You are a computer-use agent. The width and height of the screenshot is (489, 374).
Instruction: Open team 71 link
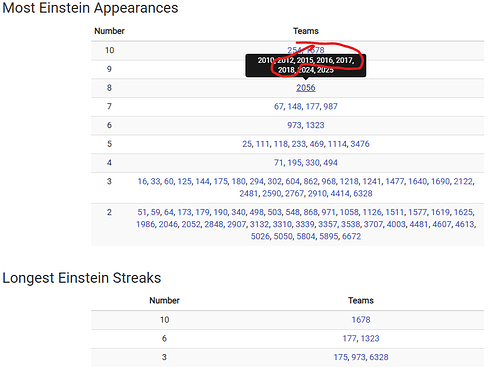pos(279,163)
